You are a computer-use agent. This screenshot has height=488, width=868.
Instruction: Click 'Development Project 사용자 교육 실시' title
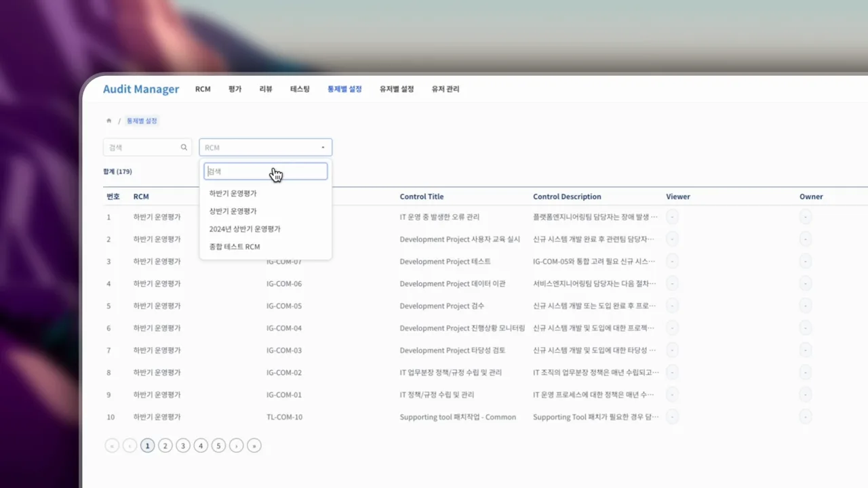click(460, 239)
